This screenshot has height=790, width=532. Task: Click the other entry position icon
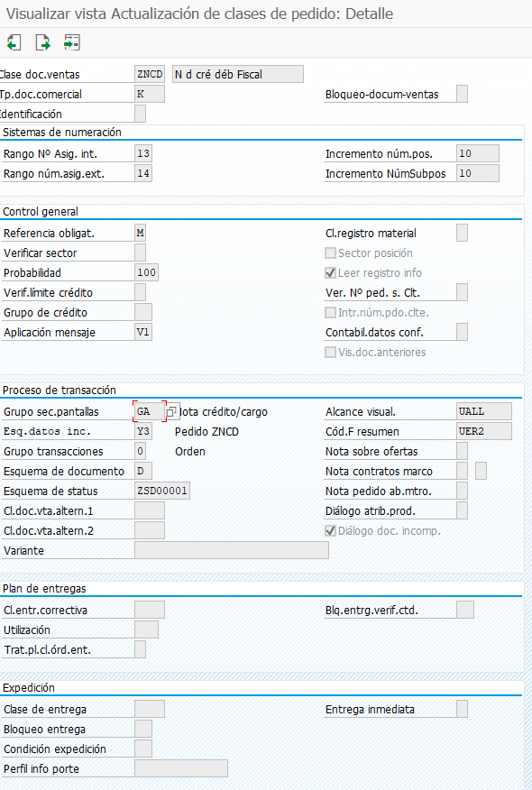tap(72, 42)
